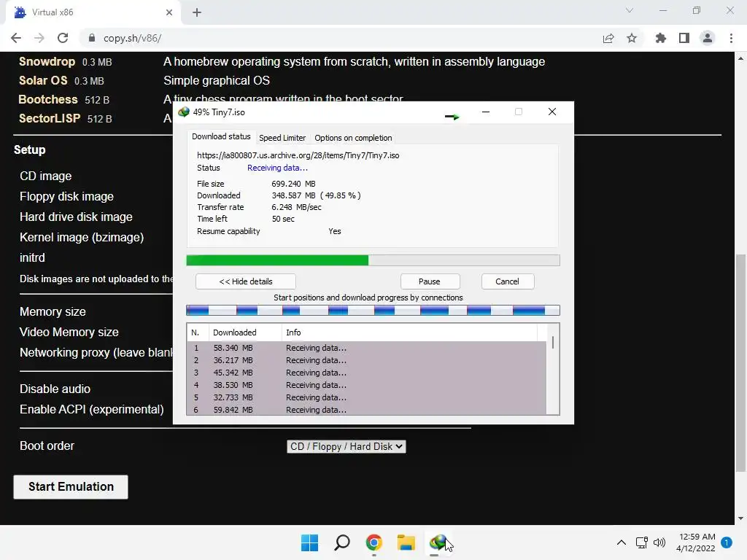Click the page vertical scrollbar
This screenshot has width=747, height=560.
coord(740,362)
